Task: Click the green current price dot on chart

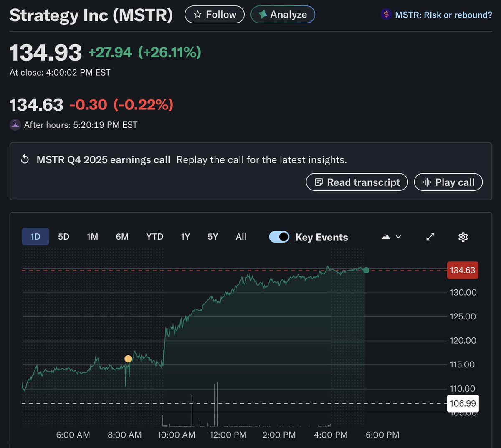Action: 366,270
